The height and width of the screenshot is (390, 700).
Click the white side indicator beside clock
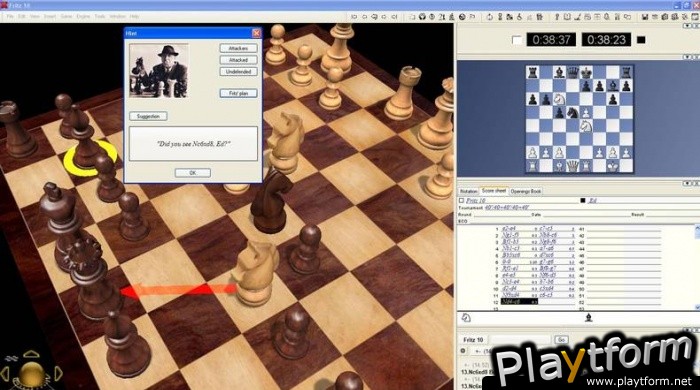tap(517, 40)
